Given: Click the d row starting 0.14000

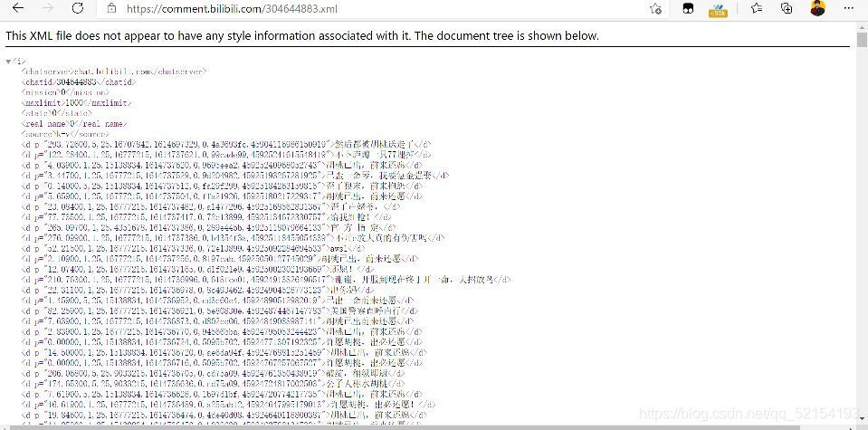Looking at the screenshot, I should coord(222,186).
